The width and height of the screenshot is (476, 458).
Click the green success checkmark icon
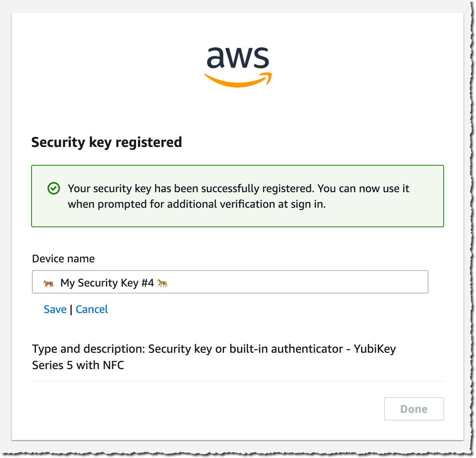click(x=53, y=189)
